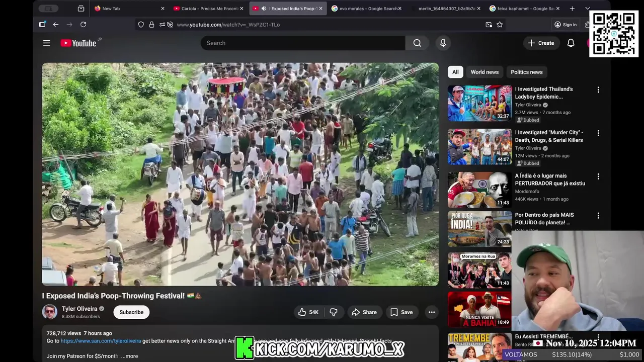Click the search magnifier button
This screenshot has width=644, height=362.
(x=417, y=43)
